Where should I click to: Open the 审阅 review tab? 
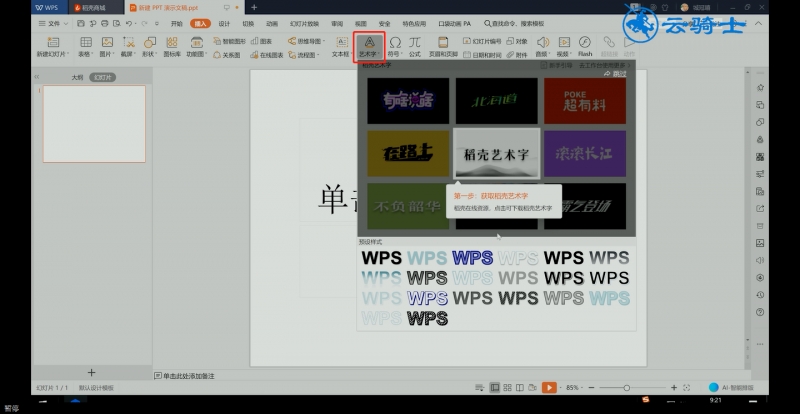(337, 23)
